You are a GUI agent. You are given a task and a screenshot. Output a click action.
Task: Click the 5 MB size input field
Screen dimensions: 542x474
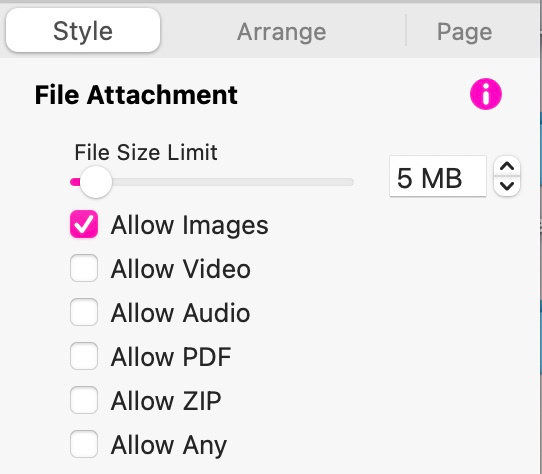pos(438,177)
